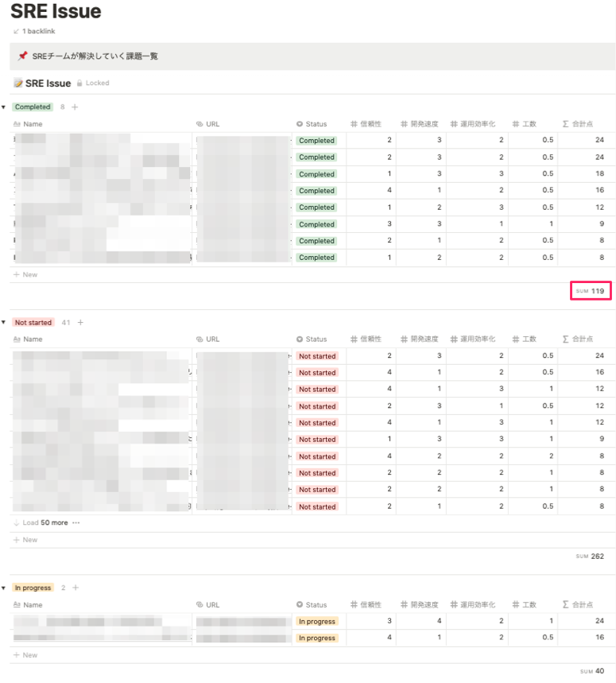The width and height of the screenshot is (616, 683).
Task: Open 工数 column header in In progress table
Action: pos(525,605)
